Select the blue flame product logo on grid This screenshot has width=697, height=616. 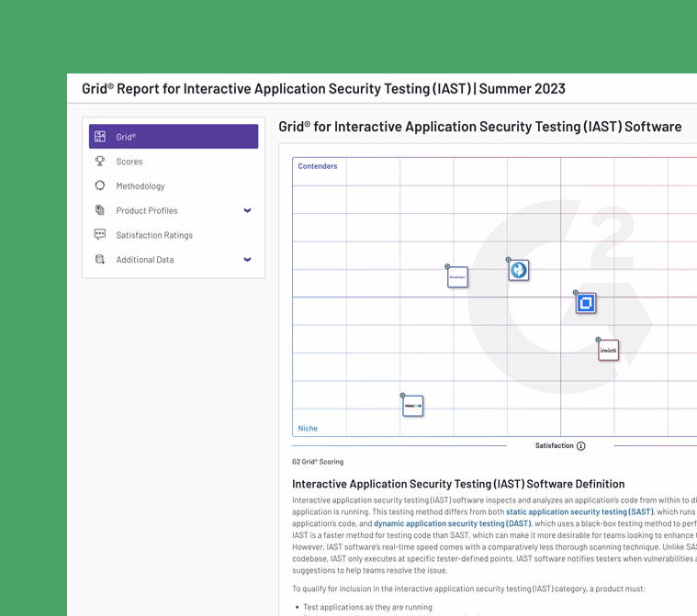click(519, 270)
